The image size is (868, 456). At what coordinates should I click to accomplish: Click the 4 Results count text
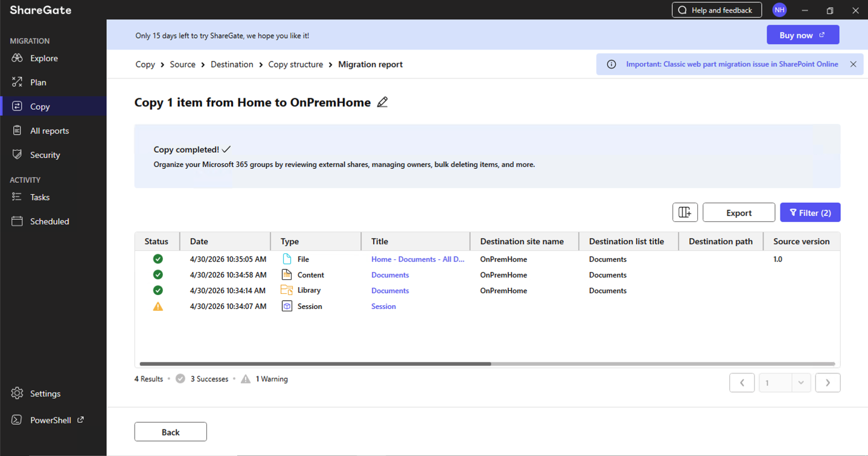[148, 379]
